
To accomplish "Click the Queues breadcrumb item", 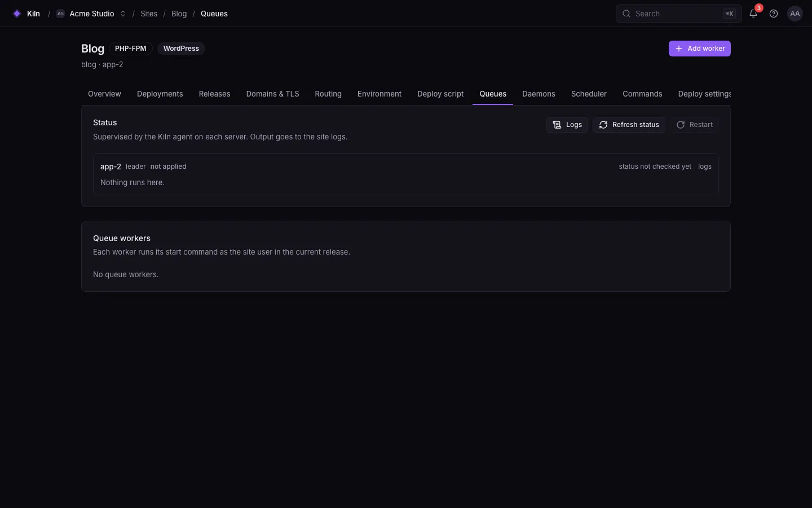I will point(214,14).
